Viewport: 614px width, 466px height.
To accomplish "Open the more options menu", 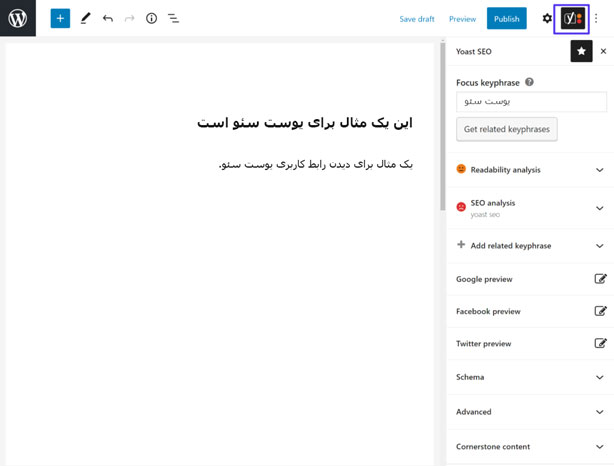I will coord(596,18).
